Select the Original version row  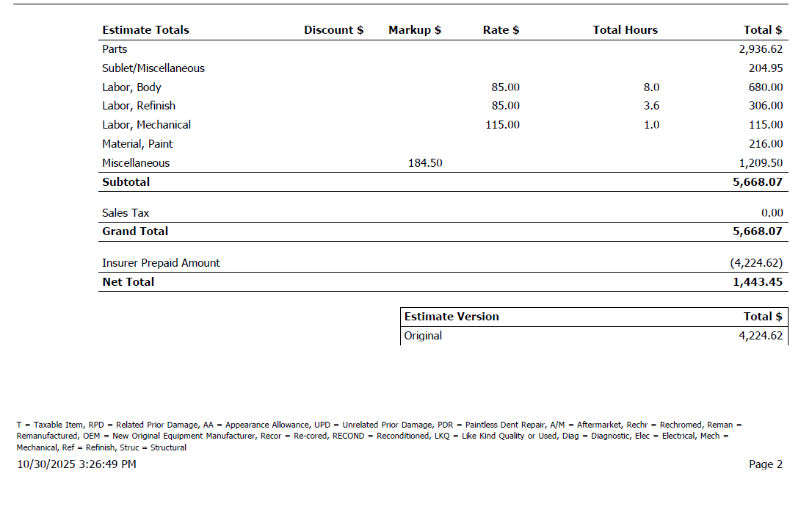coord(594,336)
